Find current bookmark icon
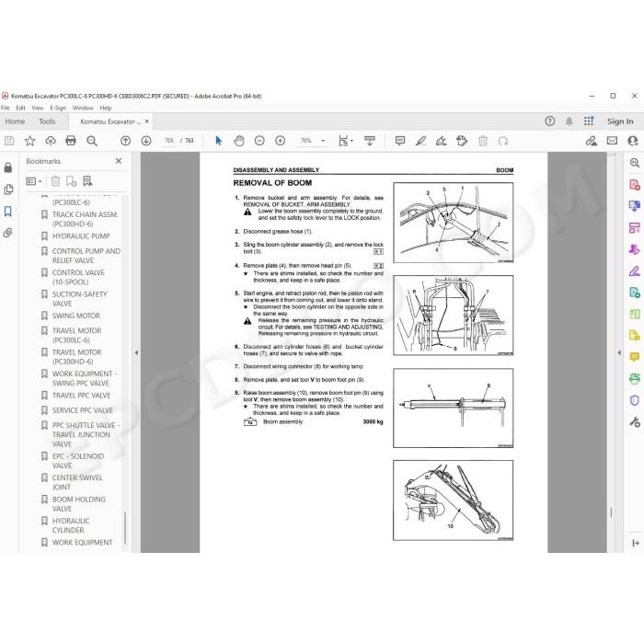This screenshot has height=644, width=644. [87, 181]
